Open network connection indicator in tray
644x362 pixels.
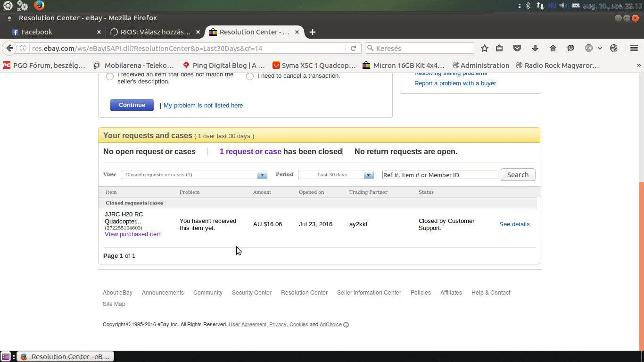540,6
